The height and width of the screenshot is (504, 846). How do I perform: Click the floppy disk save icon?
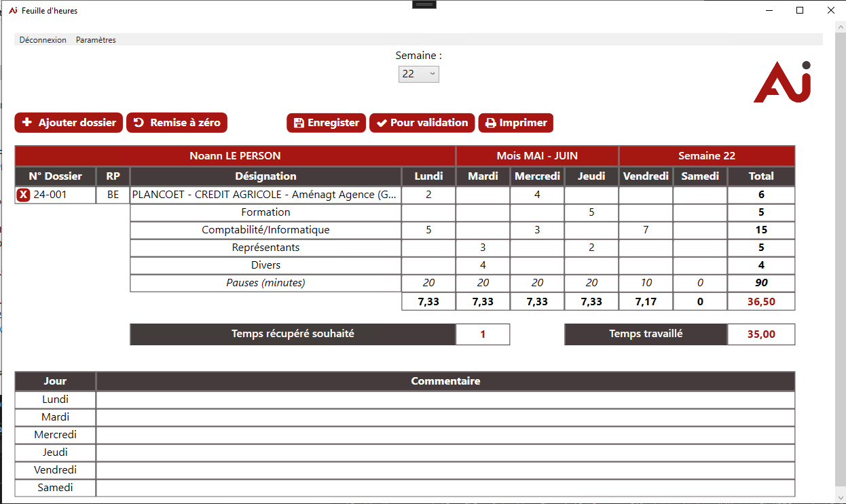pos(299,123)
